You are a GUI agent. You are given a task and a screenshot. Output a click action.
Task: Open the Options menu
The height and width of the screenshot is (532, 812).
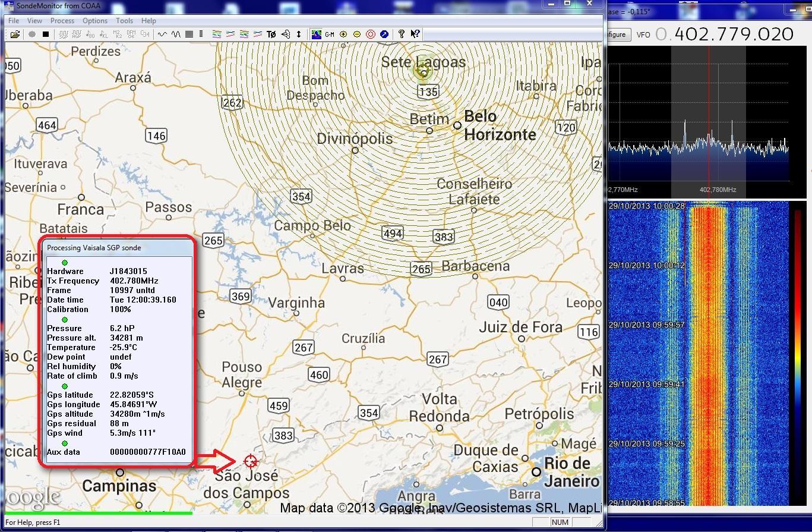click(x=95, y=20)
